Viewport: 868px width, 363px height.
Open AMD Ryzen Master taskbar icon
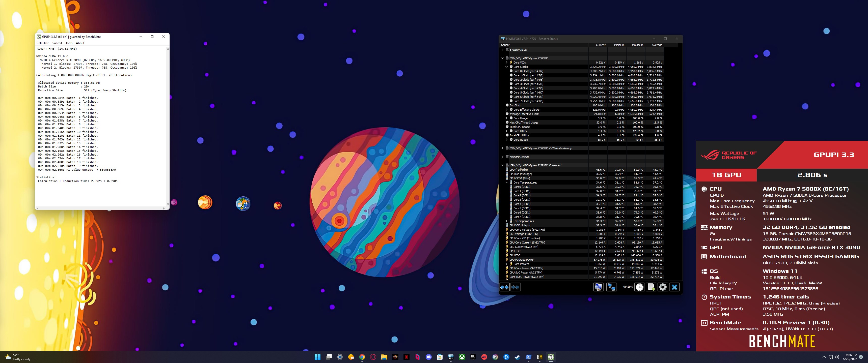click(395, 357)
